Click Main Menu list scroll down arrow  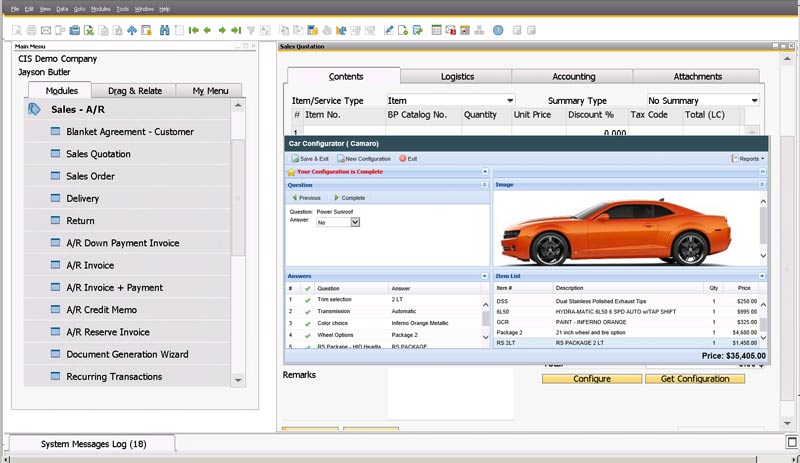(238, 380)
